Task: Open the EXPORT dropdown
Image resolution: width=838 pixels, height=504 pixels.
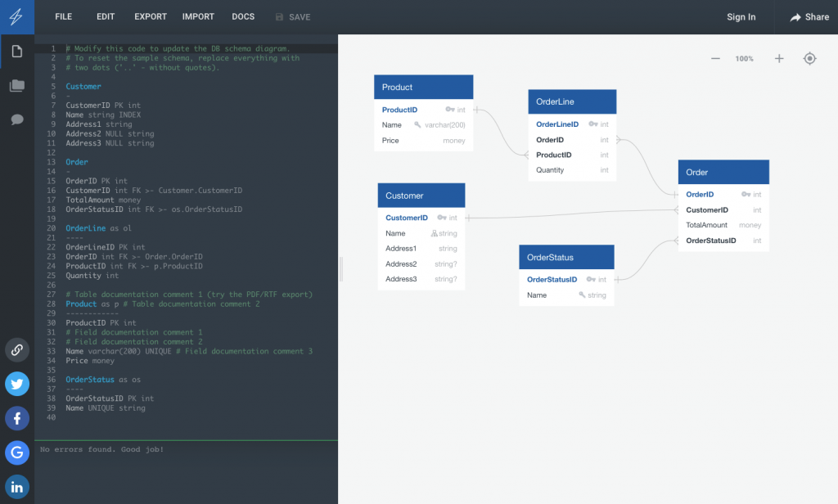Action: click(x=151, y=16)
